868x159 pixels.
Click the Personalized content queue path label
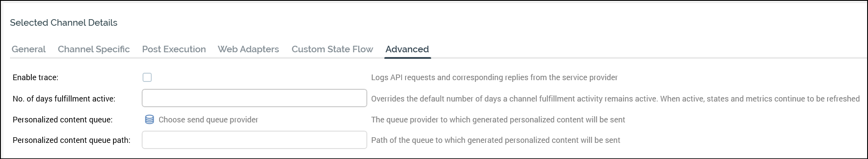click(x=72, y=140)
